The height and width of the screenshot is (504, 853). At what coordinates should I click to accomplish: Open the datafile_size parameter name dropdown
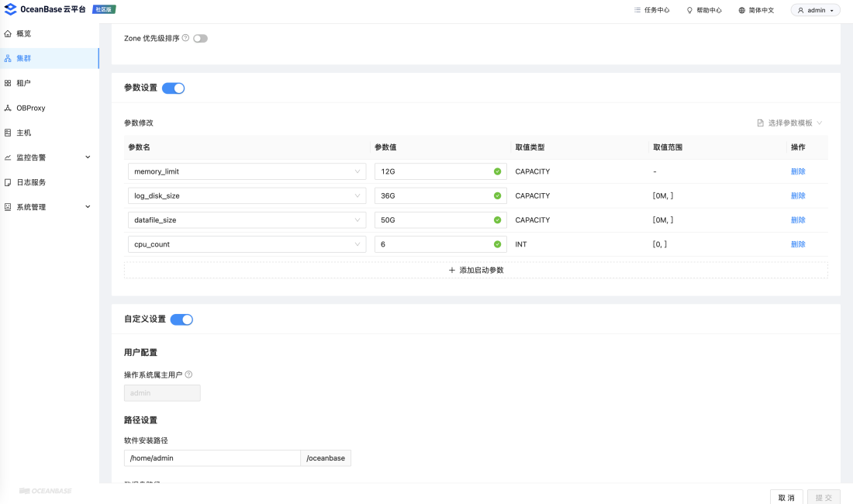click(x=247, y=220)
